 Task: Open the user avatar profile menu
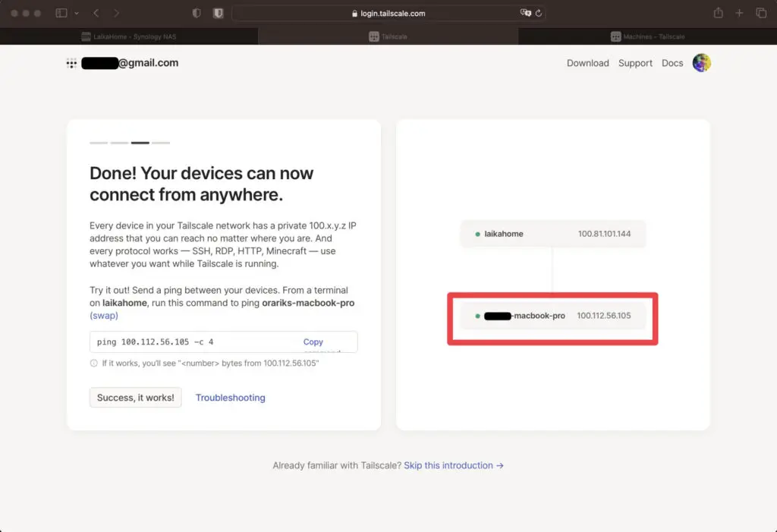[702, 63]
